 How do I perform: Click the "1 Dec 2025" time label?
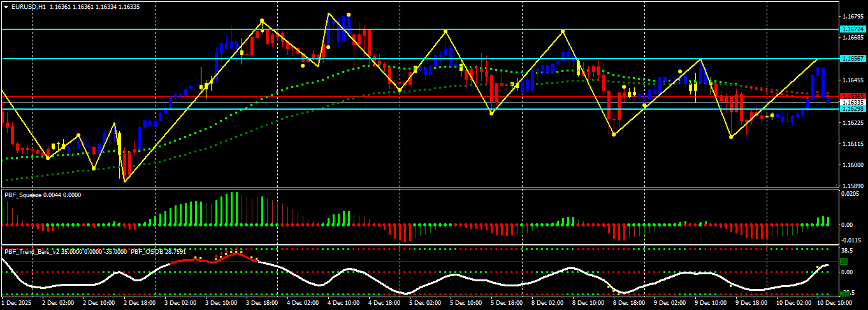(x=17, y=304)
